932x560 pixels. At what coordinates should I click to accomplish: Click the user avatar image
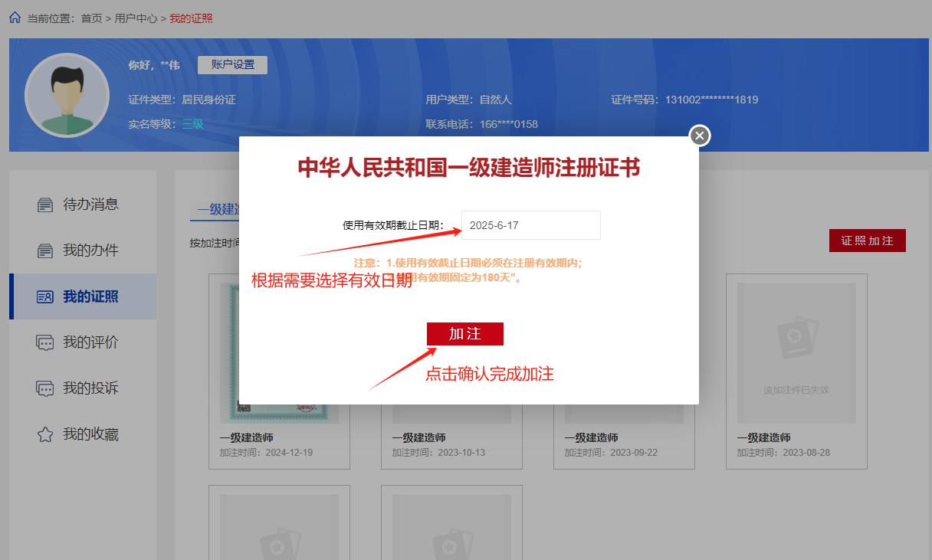pyautogui.click(x=67, y=95)
